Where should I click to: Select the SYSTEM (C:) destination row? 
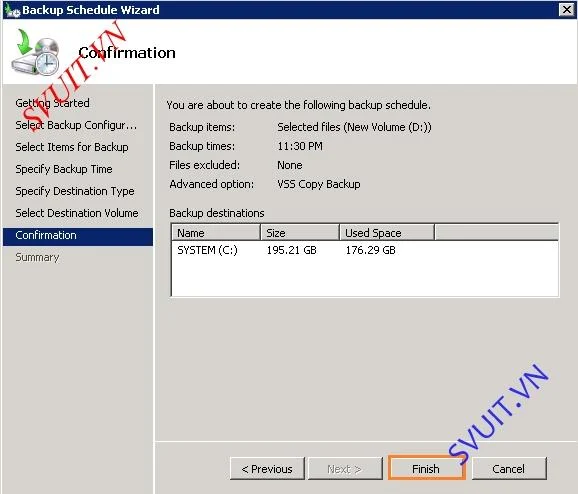[365, 250]
